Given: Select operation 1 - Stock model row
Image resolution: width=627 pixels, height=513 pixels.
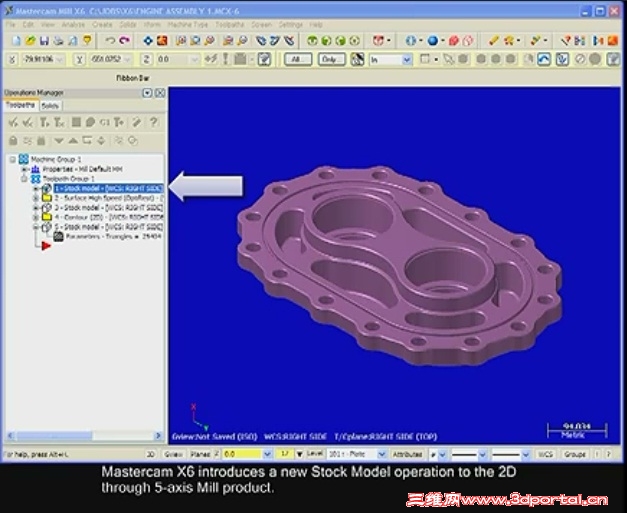Looking at the screenshot, I should point(108,188).
